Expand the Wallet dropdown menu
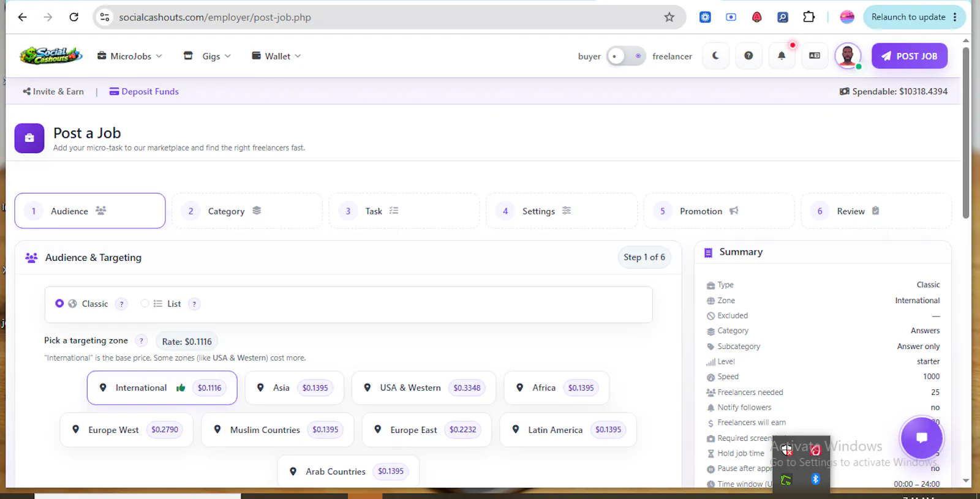 pyautogui.click(x=277, y=56)
